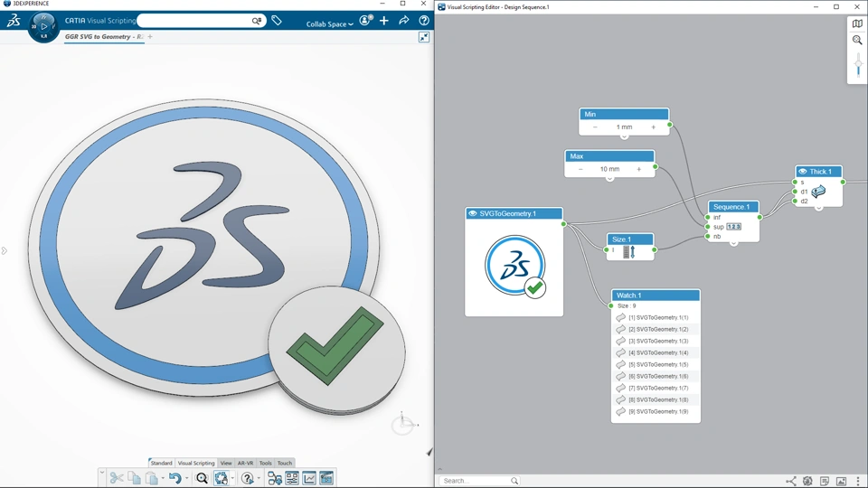Select the GGR SVG to Geometry tab

pos(104,36)
